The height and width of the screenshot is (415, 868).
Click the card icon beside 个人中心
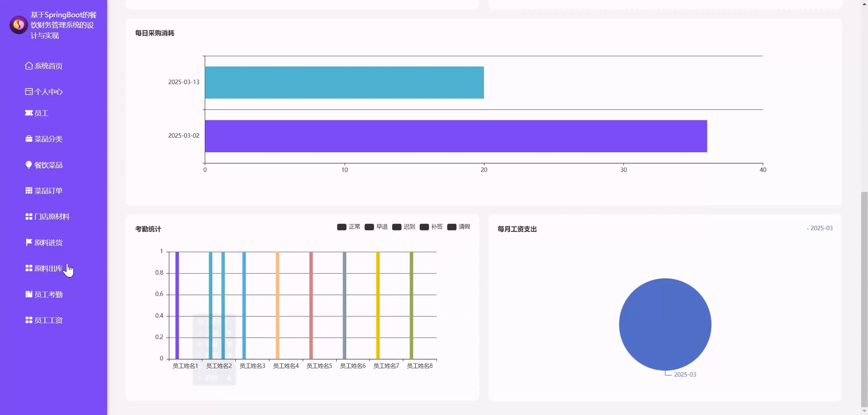29,92
